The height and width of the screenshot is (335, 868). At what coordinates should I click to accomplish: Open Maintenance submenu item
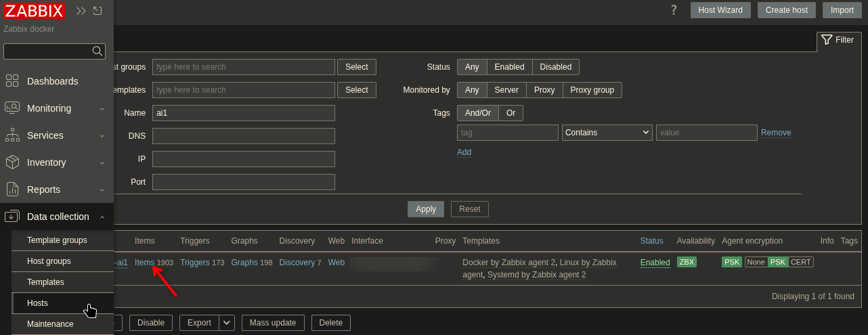(x=62, y=324)
